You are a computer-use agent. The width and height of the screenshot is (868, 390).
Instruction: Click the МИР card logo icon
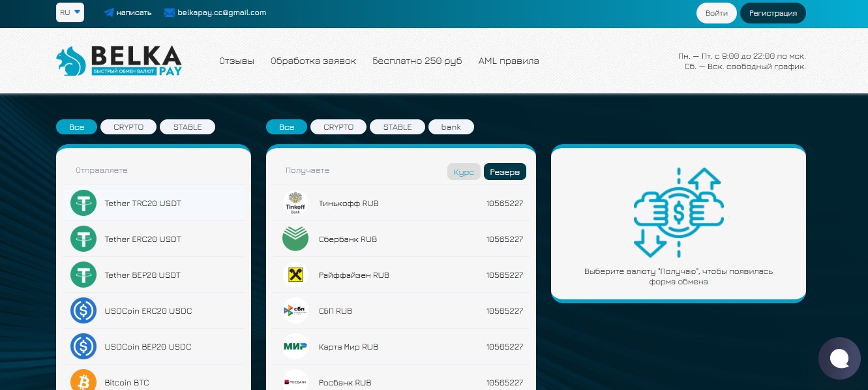tap(295, 347)
